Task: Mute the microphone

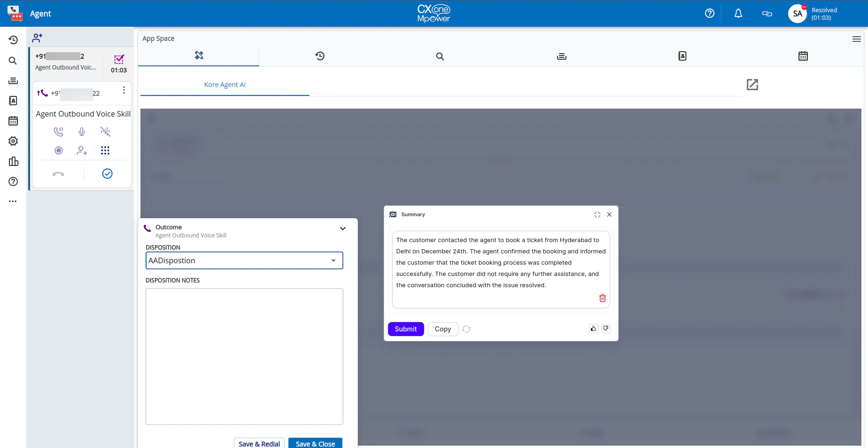Action: 82,132
